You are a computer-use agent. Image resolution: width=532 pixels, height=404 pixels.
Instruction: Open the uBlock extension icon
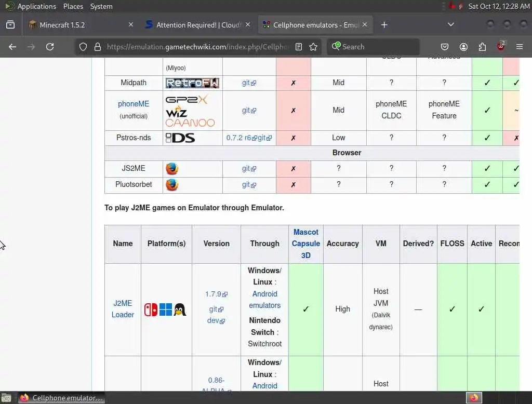[x=501, y=46]
